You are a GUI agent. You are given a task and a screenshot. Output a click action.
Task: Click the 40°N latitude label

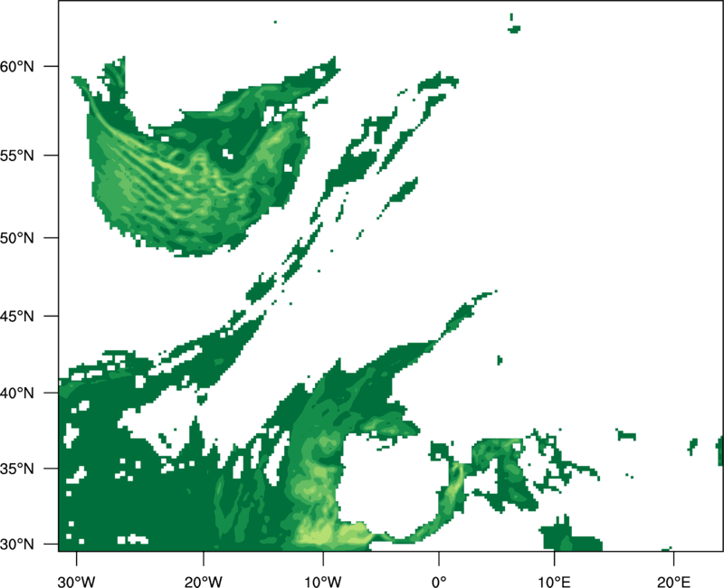(x=16, y=394)
